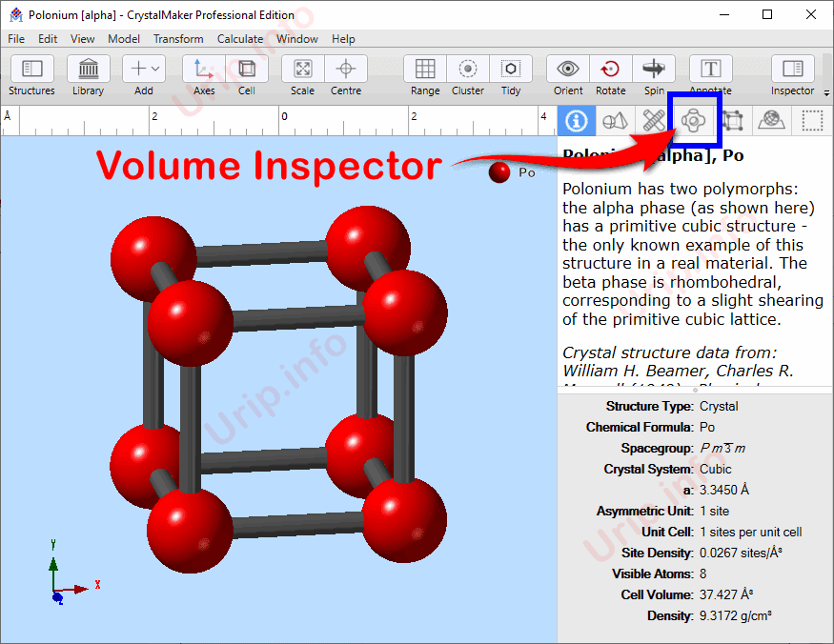Viewport: 834px width, 644px height.
Task: Open the Structures sidebar panel
Action: click(x=31, y=69)
